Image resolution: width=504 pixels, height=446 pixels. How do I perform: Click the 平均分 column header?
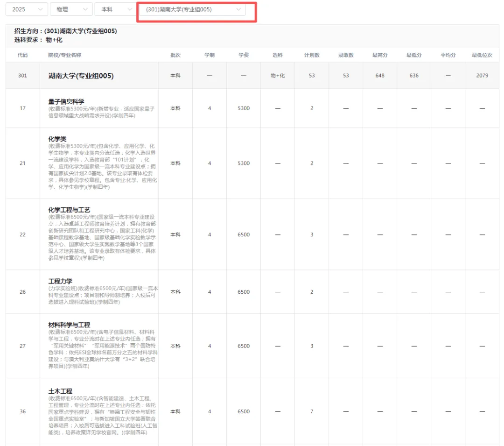[448, 55]
